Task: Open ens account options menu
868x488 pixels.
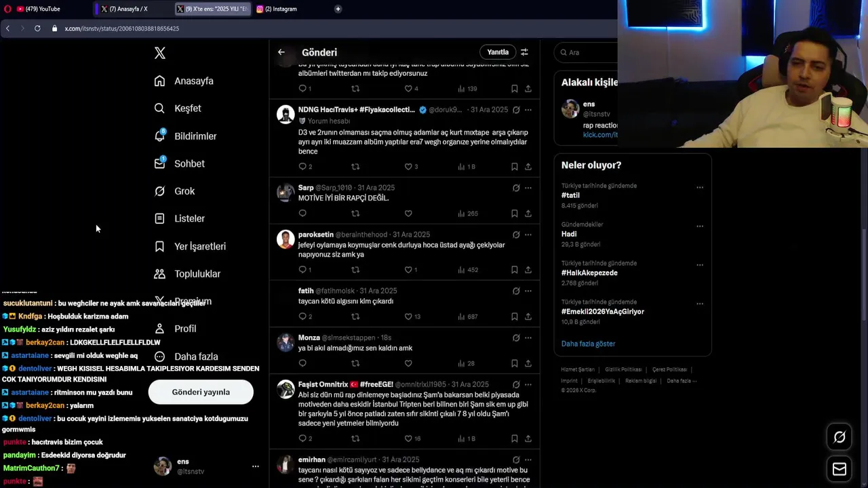Action: tap(255, 466)
